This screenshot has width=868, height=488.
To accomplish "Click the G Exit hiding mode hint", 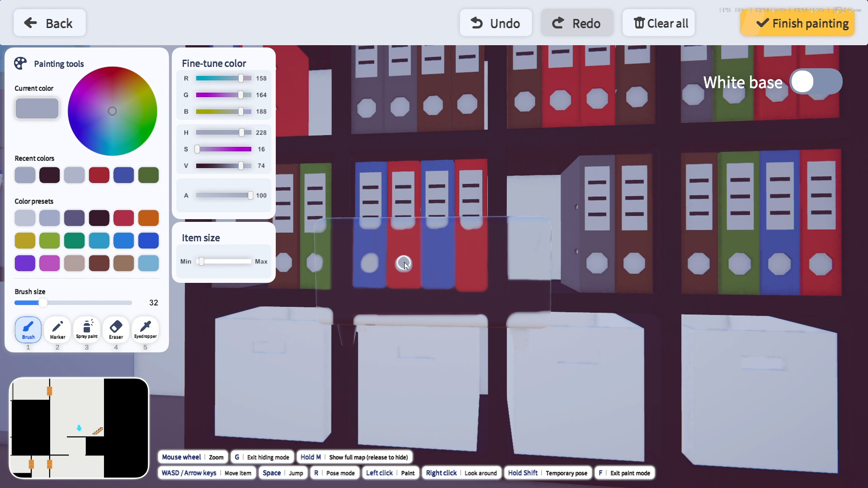I will click(262, 457).
